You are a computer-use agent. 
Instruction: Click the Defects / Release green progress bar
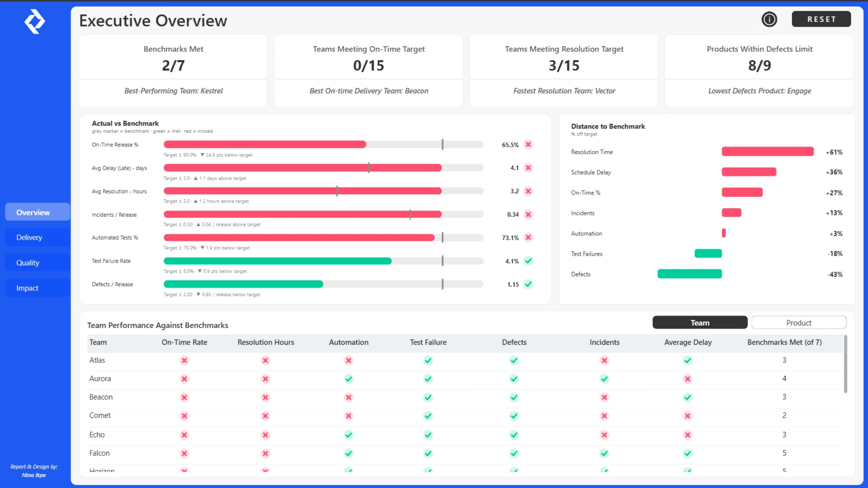(x=243, y=284)
